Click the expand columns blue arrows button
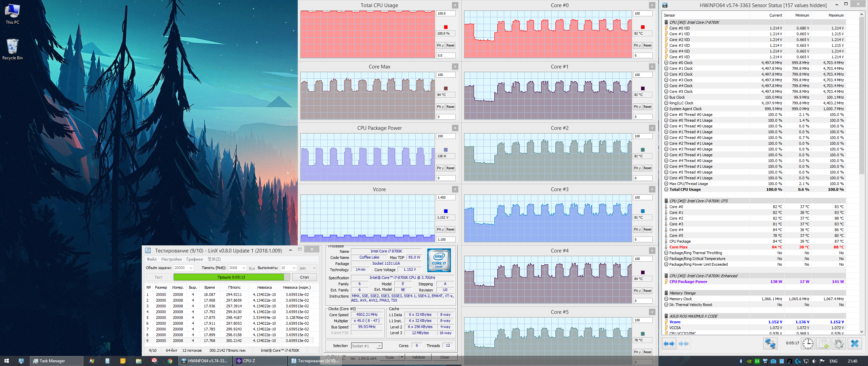The height and width of the screenshot is (366, 868). tap(669, 344)
